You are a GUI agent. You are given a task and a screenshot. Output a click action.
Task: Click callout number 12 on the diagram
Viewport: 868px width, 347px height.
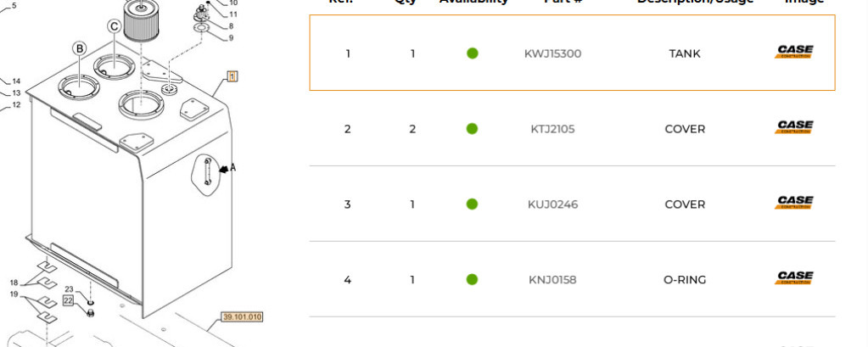pos(15,106)
